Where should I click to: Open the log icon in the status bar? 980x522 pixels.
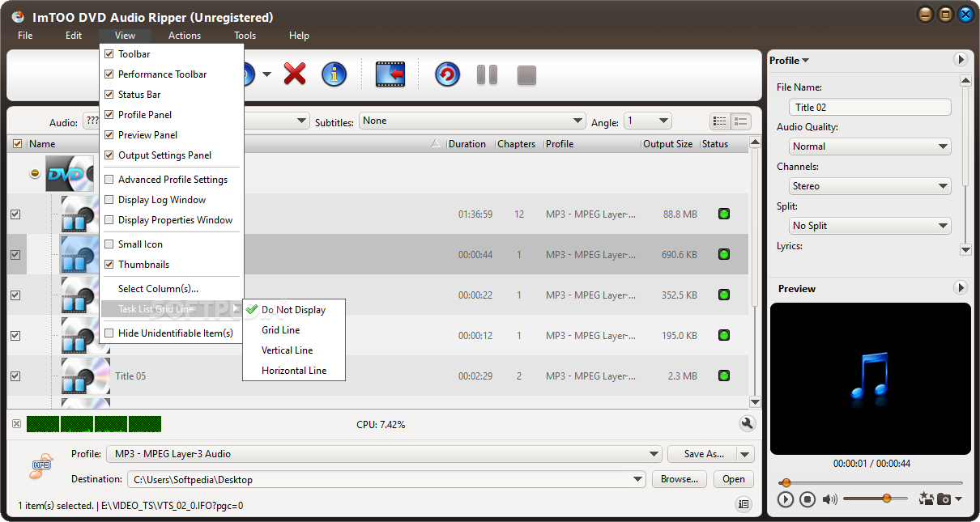[x=743, y=505]
